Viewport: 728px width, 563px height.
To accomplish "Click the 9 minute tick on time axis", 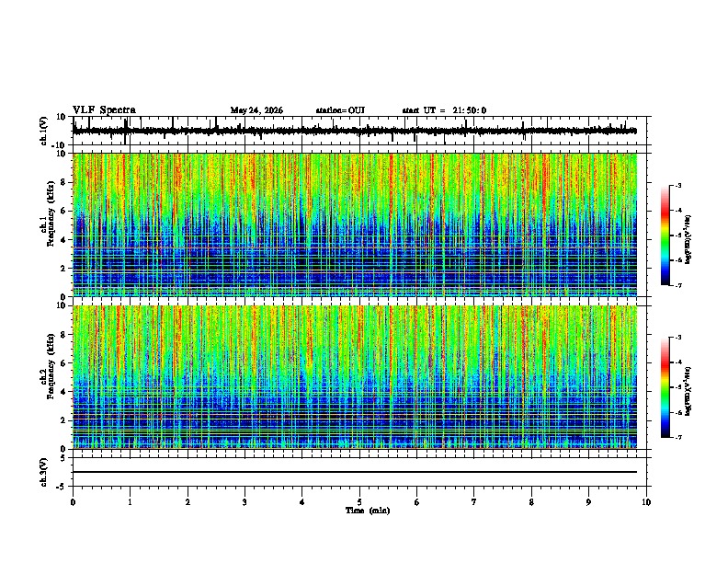I will [x=588, y=502].
